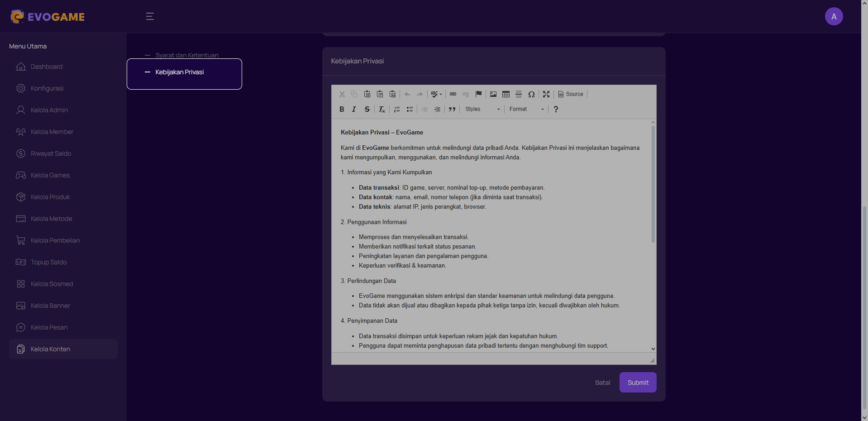Image resolution: width=868 pixels, height=421 pixels.
Task: Toggle bold formatting
Action: pos(342,109)
